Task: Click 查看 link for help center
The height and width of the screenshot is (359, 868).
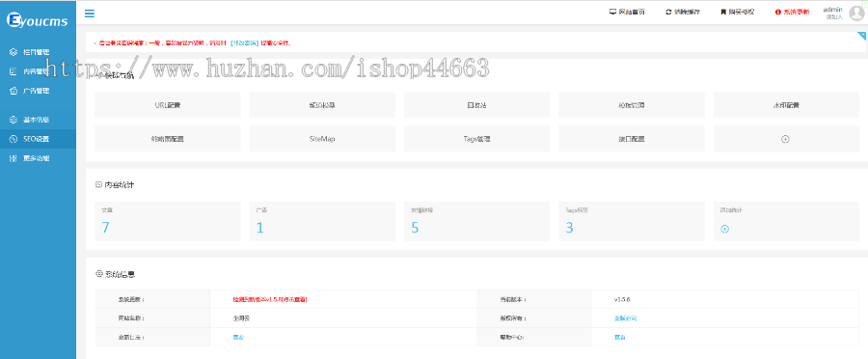Action: tap(620, 337)
